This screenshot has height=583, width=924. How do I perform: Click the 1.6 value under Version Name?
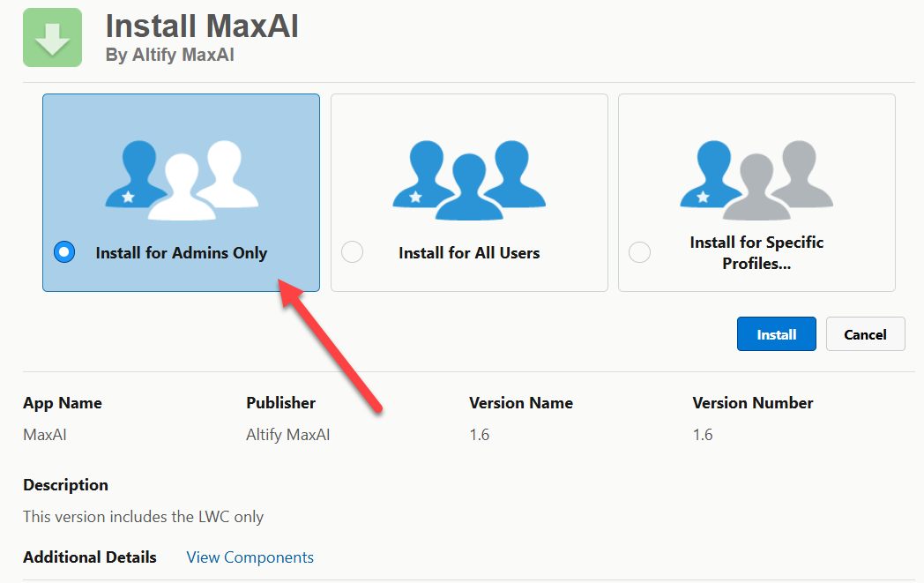coord(480,435)
